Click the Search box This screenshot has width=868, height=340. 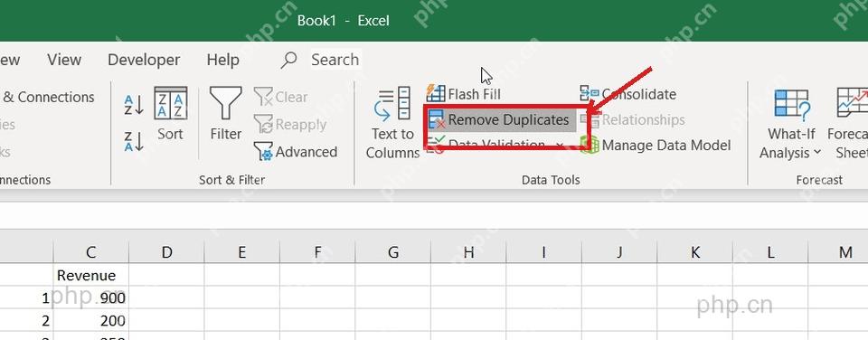pos(335,60)
